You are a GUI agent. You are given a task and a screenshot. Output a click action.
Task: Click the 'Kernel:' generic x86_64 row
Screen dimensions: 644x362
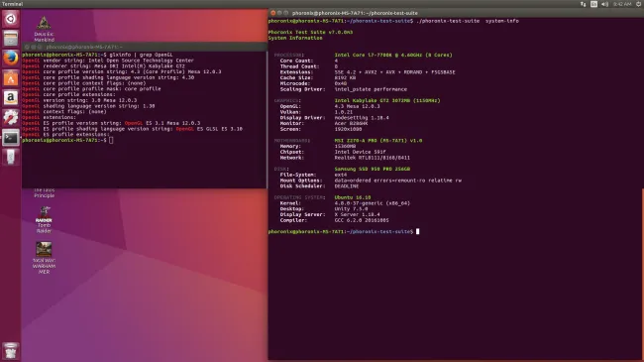pos(345,203)
